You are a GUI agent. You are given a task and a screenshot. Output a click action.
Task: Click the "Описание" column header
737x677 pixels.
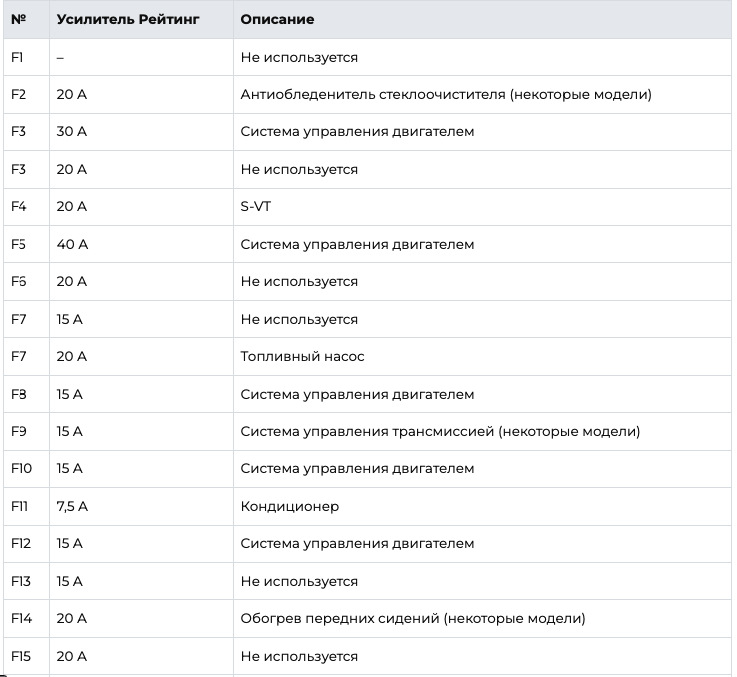(x=277, y=20)
